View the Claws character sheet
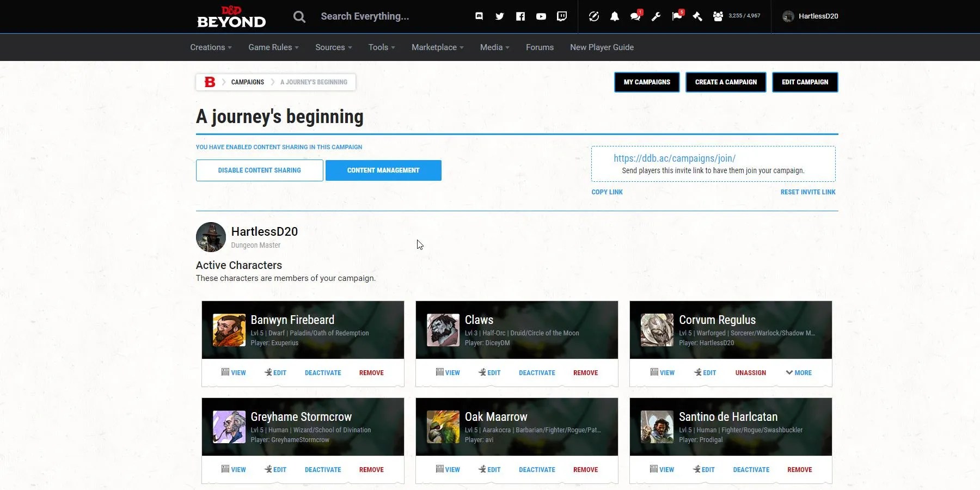The image size is (980, 490). [x=448, y=373]
